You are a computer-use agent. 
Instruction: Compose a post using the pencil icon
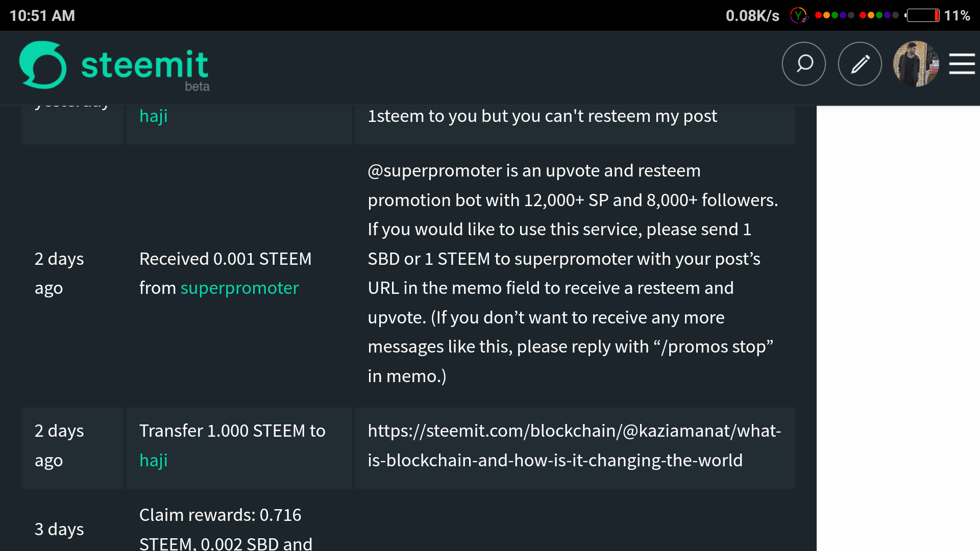pos(860,64)
